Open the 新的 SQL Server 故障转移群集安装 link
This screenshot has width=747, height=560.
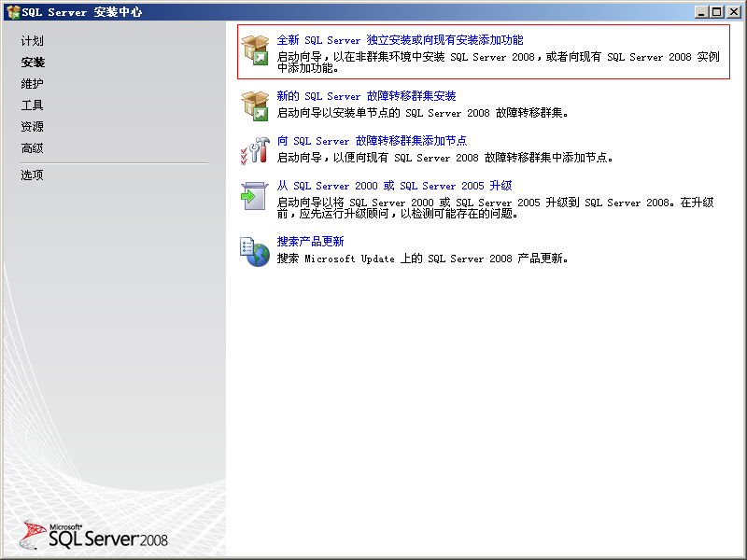pyautogui.click(x=366, y=96)
